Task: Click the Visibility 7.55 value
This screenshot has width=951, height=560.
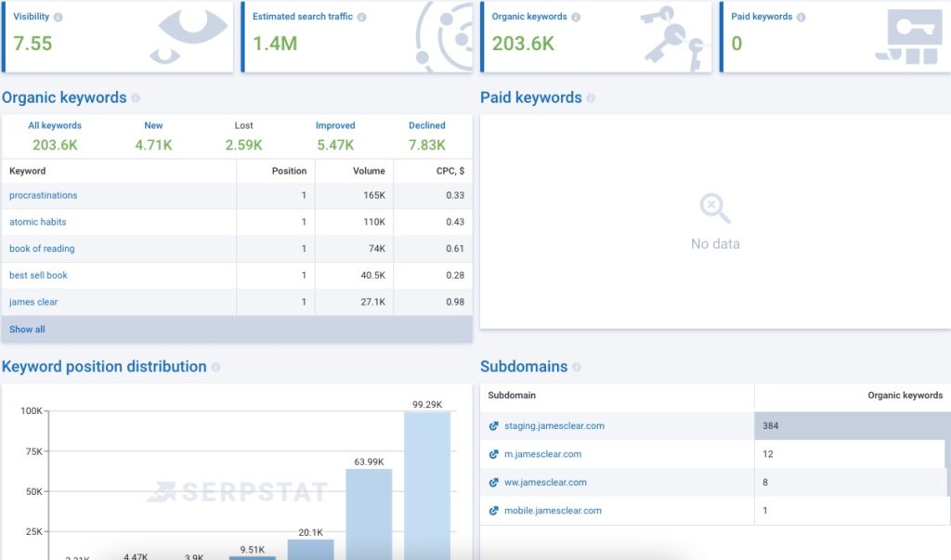Action: [x=33, y=44]
